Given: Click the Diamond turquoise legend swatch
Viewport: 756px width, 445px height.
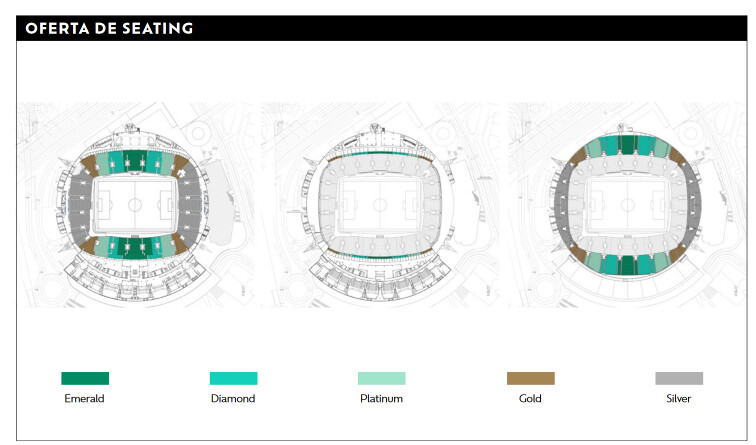Looking at the screenshot, I should tap(233, 378).
